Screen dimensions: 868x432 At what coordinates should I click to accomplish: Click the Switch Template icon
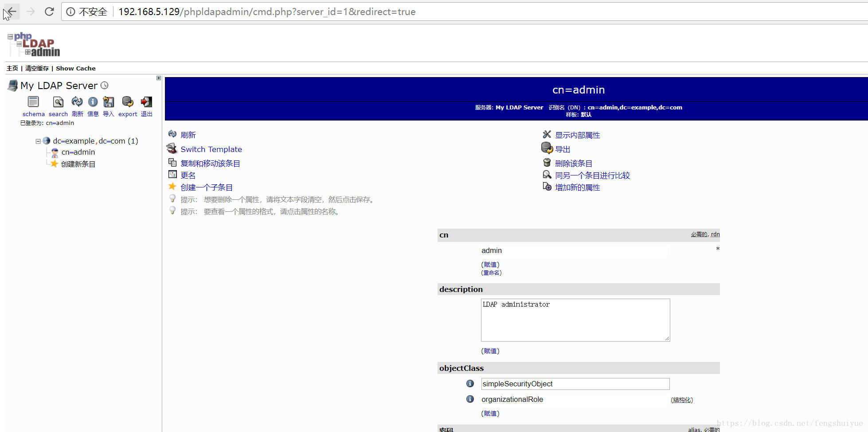click(172, 148)
